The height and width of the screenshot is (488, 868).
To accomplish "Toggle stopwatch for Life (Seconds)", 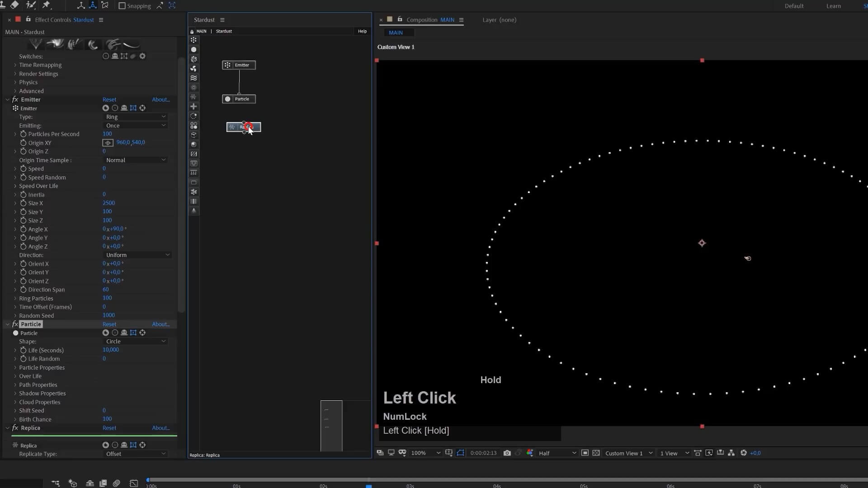I will click(24, 350).
